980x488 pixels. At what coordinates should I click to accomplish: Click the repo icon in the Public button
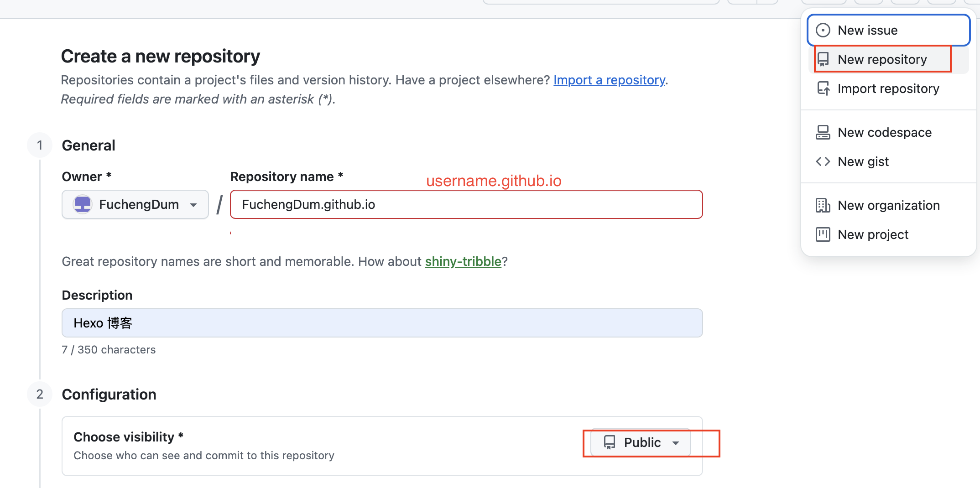click(x=610, y=442)
